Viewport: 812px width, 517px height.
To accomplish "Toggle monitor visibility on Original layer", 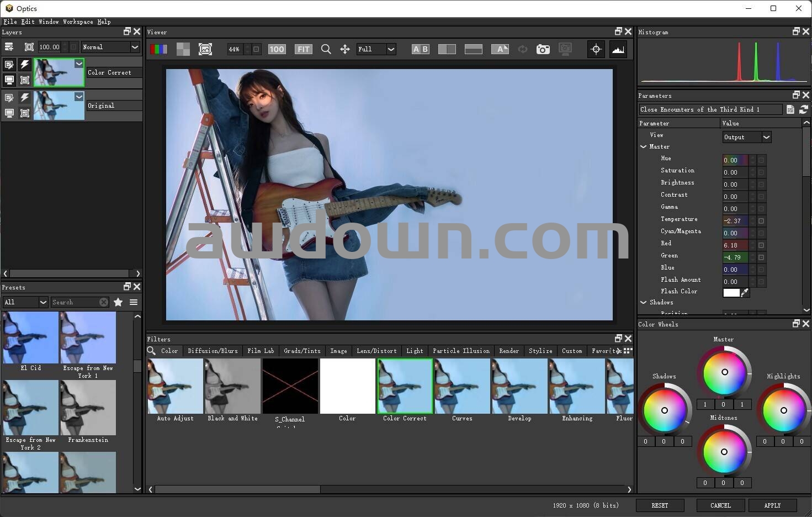I will coord(9,113).
